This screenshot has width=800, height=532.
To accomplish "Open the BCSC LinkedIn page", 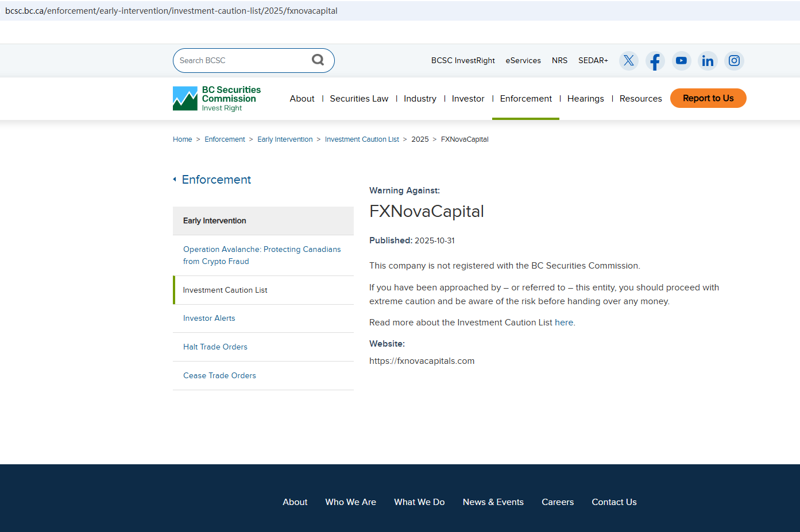I will pyautogui.click(x=708, y=61).
